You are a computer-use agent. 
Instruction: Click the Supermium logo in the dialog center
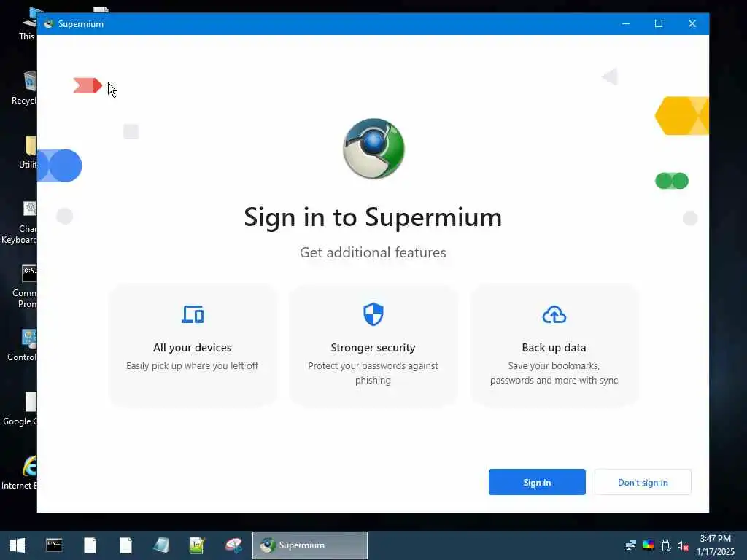[373, 149]
